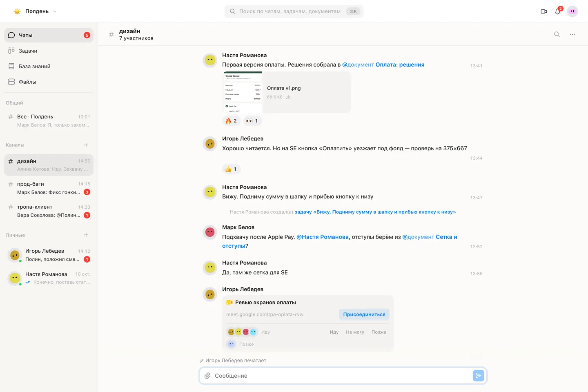Go to База знаний
The height and width of the screenshot is (392, 588).
pyautogui.click(x=49, y=66)
